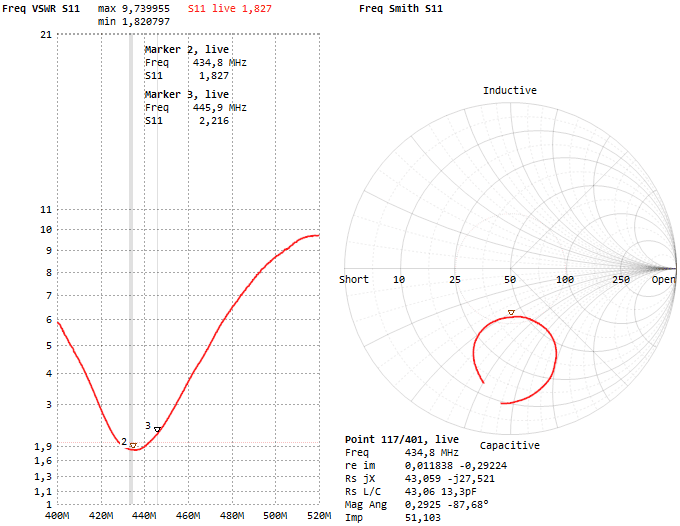Image resolution: width=680 pixels, height=526 pixels.
Task: Click the 'Marker 3, live' heading
Action: pos(187,94)
